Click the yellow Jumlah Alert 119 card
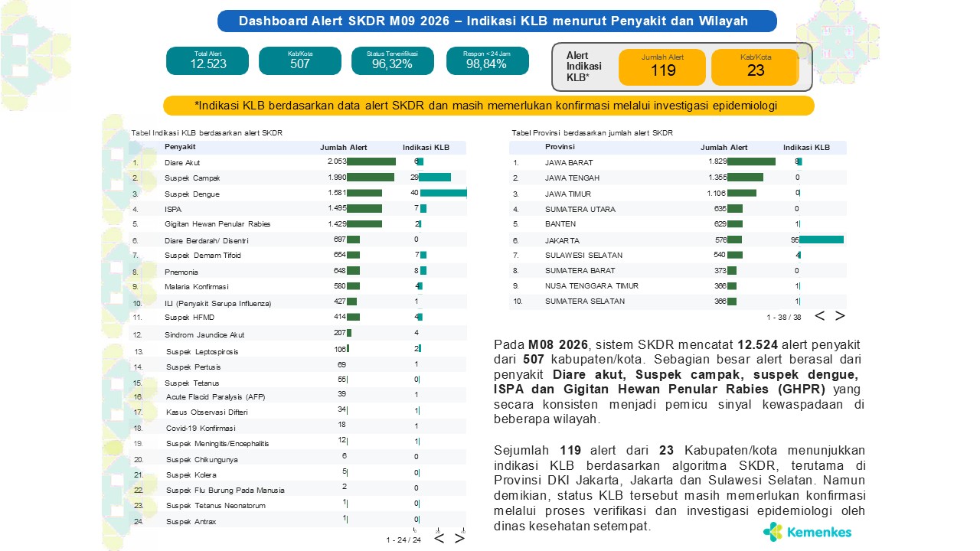The image size is (980, 551). coord(662,67)
